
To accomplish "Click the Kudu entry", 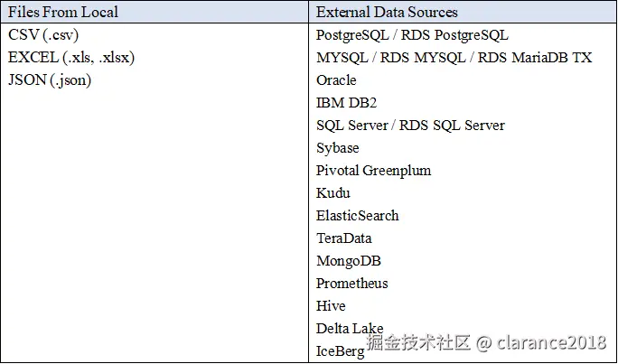I will click(x=333, y=193).
